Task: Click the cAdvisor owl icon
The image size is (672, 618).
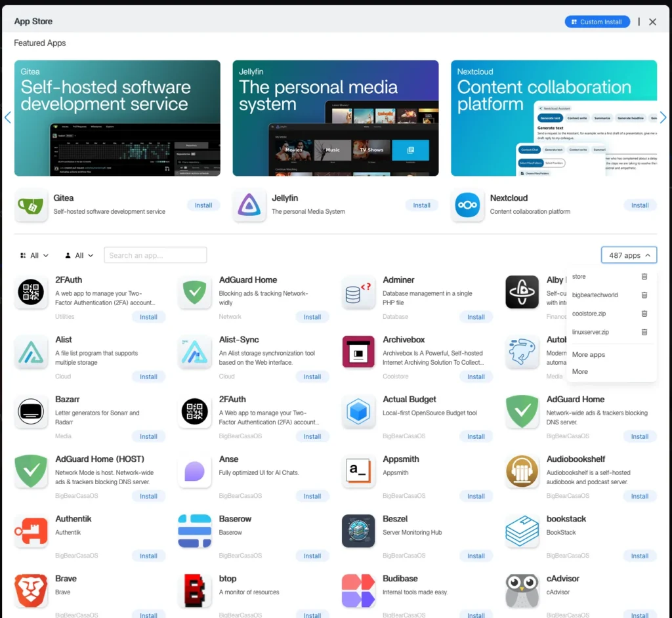Action: tap(522, 590)
